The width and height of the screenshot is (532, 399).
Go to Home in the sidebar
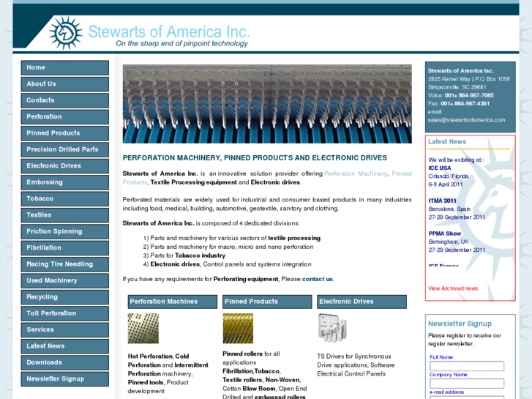(x=65, y=67)
